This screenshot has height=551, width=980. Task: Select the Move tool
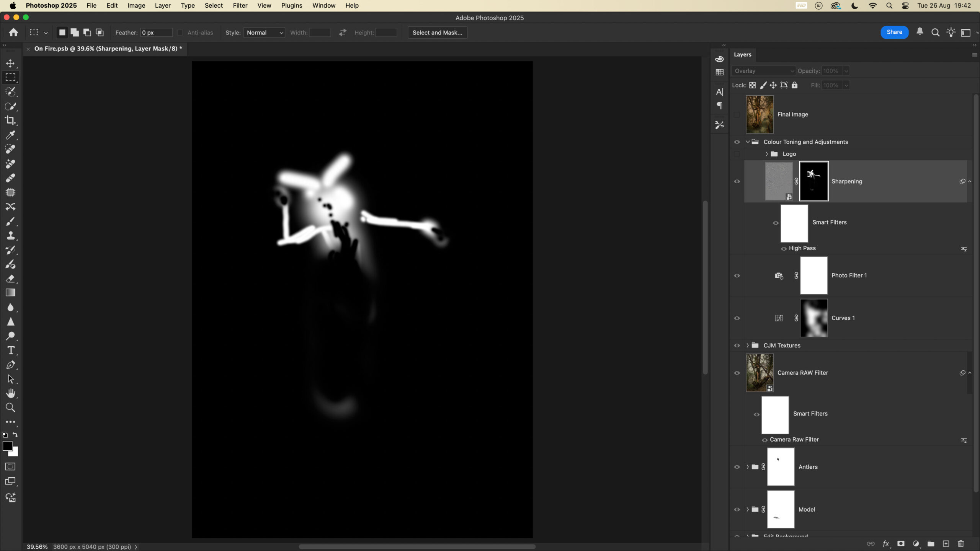[x=10, y=63]
